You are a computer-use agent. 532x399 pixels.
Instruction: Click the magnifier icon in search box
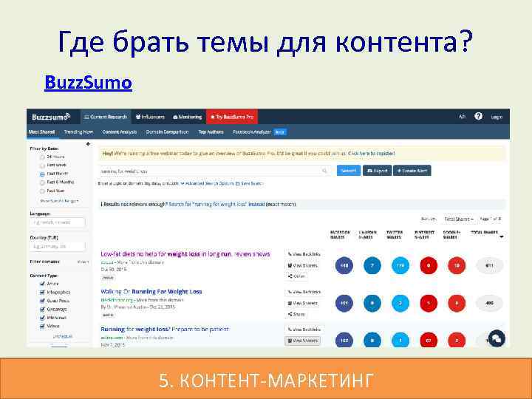click(x=324, y=171)
